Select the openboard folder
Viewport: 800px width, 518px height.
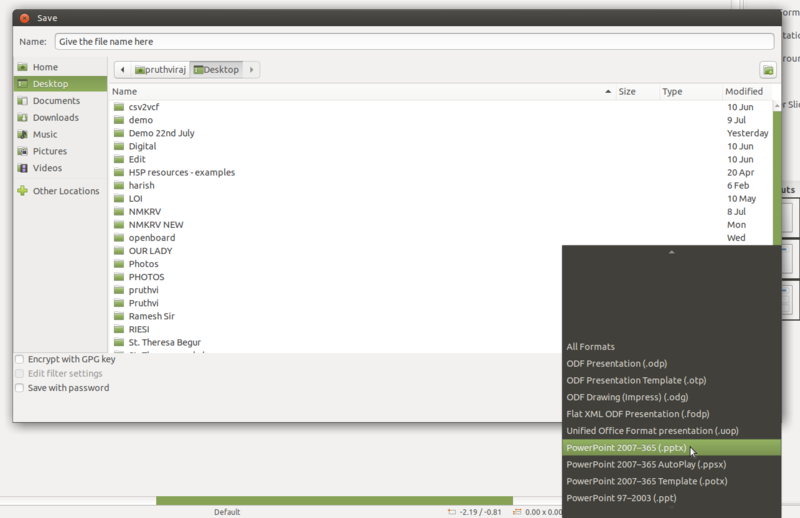(x=441, y=238)
